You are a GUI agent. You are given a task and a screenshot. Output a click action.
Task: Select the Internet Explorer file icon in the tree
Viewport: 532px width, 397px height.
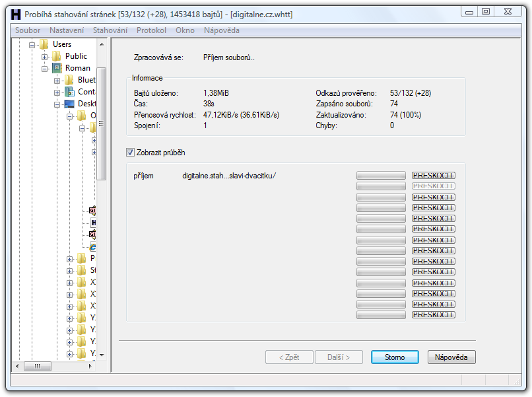click(x=92, y=246)
